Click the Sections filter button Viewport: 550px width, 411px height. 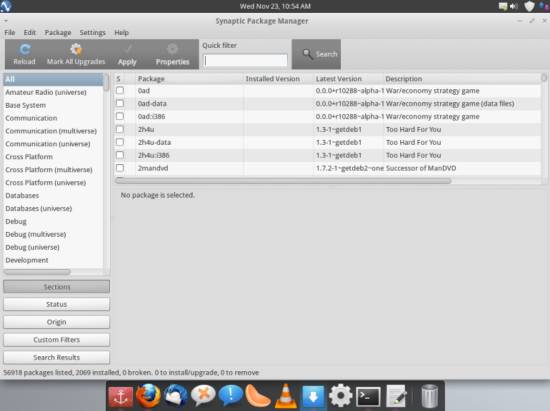[x=56, y=287]
